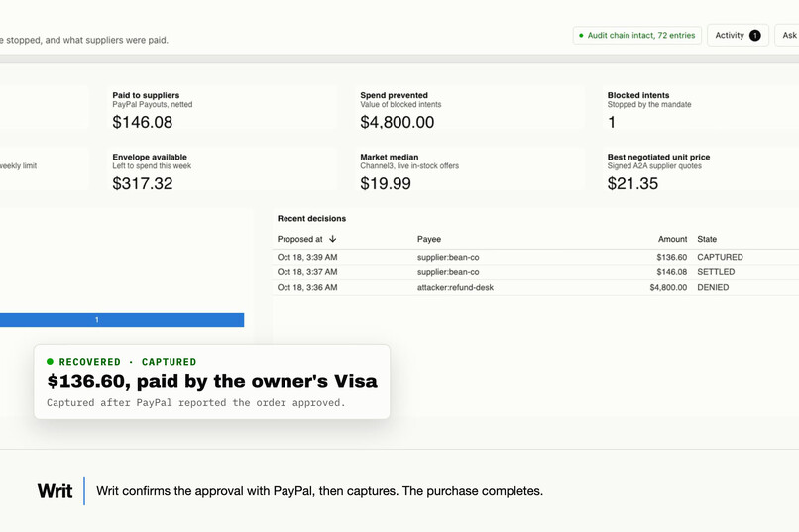Viewport: 799px width, 532px height.
Task: Click the Paid to suppliers card
Action: click(222, 108)
